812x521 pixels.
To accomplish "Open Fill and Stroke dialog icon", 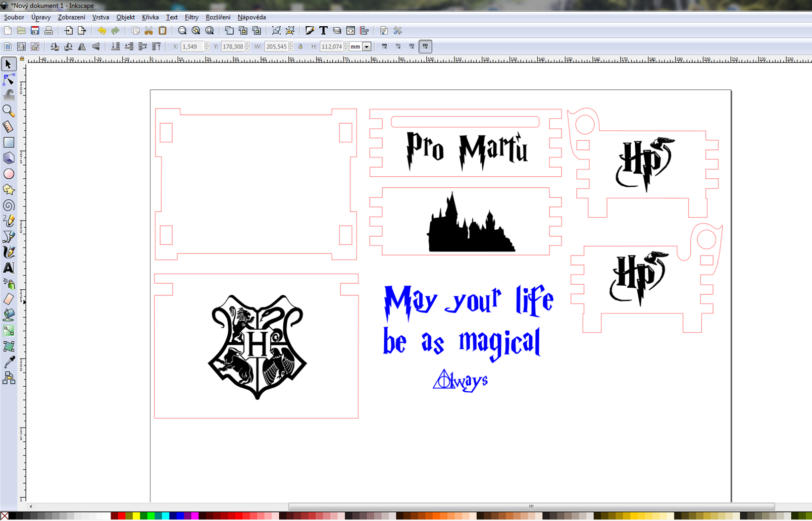I will pos(310,31).
